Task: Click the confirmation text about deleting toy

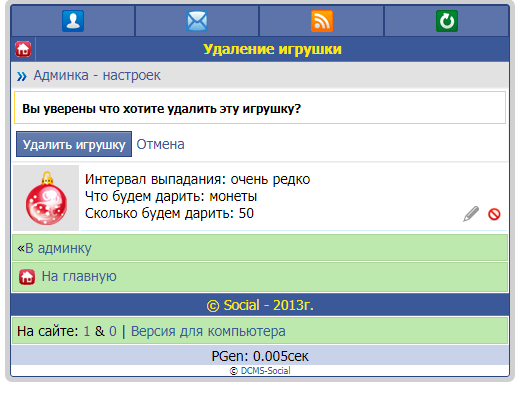Action: 161,109
